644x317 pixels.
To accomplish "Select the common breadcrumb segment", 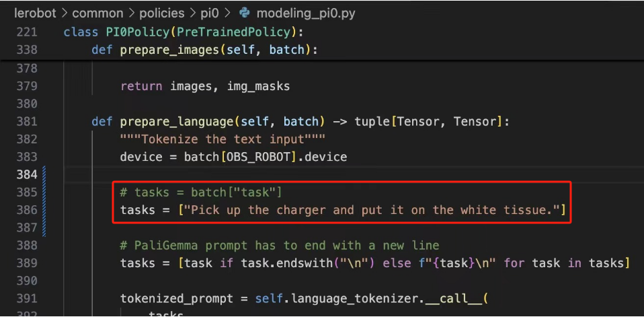I will point(97,13).
